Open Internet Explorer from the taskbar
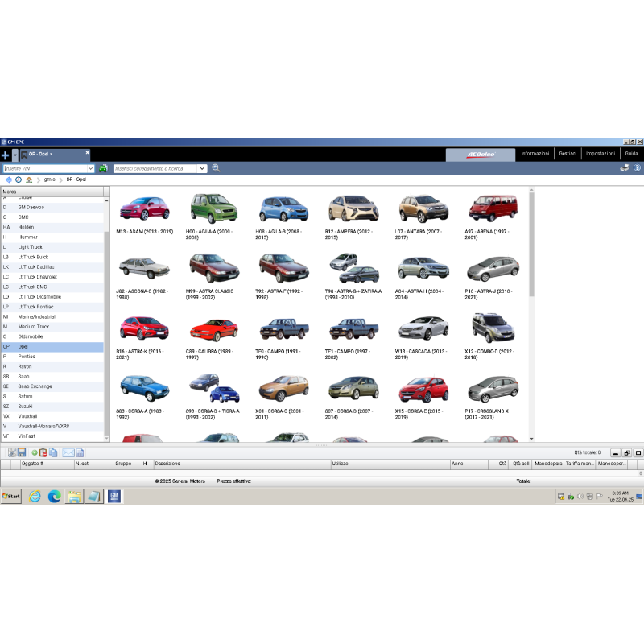This screenshot has width=644, height=644. (x=35, y=497)
